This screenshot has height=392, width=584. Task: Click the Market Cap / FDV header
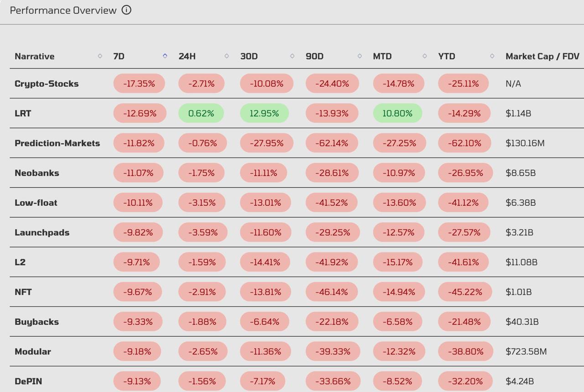click(542, 56)
